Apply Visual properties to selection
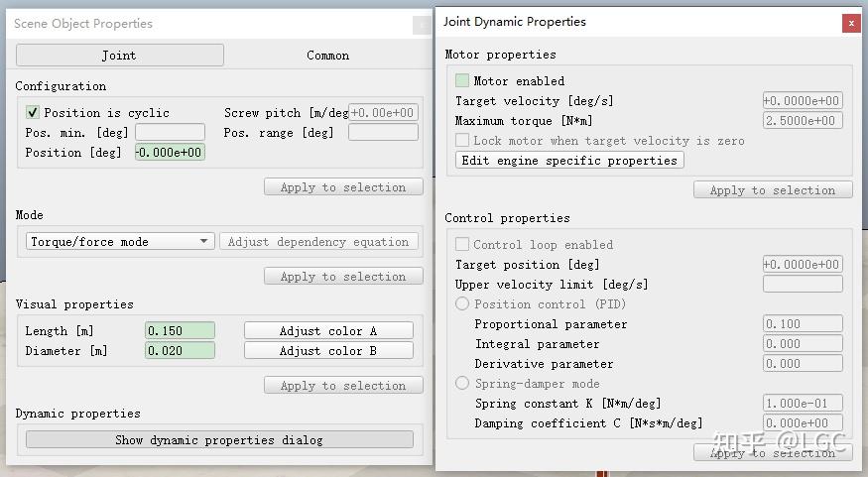This screenshot has width=868, height=477. click(343, 386)
